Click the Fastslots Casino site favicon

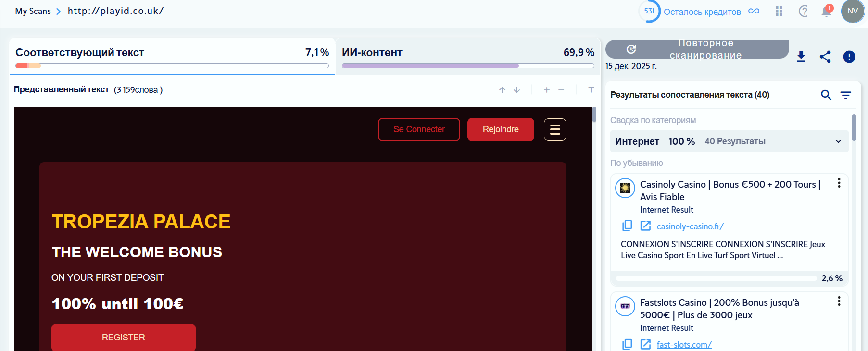(625, 306)
